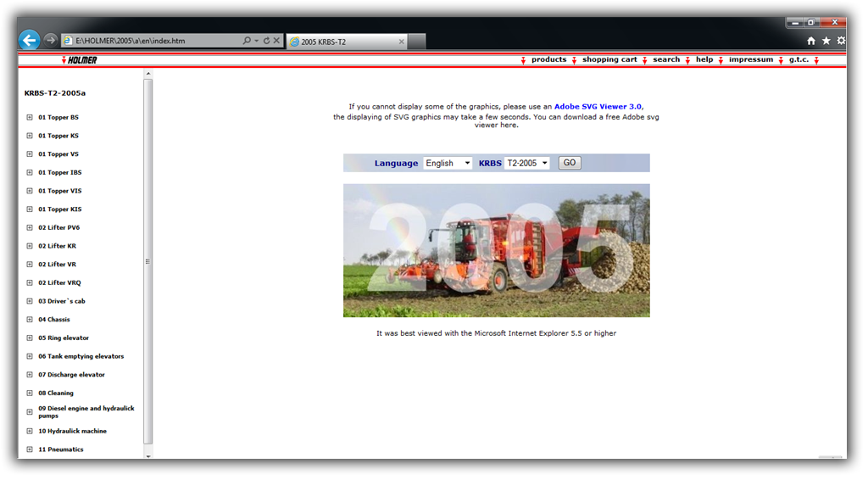
Task: Click the Adobe SVG Viewer 3.0 link
Action: [598, 106]
